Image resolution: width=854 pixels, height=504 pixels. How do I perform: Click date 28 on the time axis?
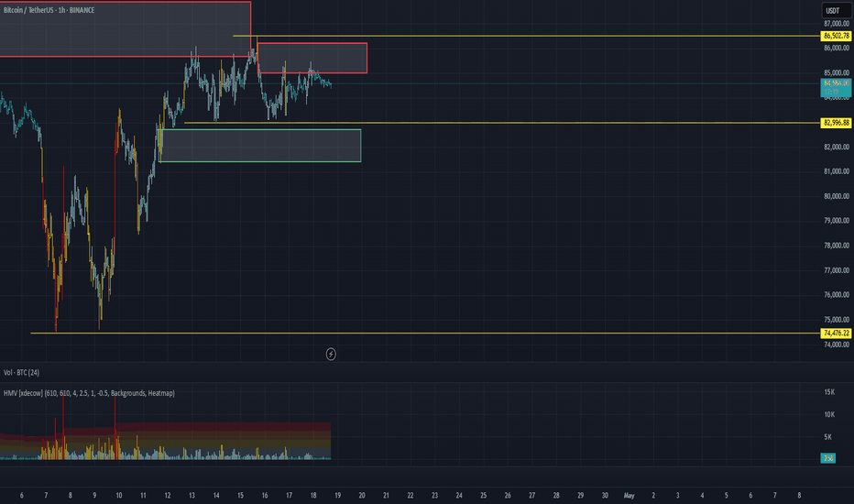coord(556,495)
